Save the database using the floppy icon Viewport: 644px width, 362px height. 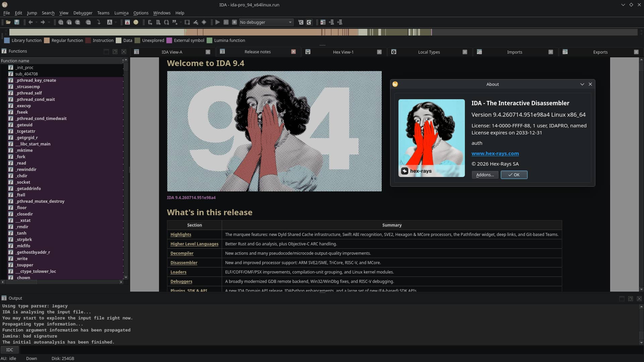(x=17, y=22)
